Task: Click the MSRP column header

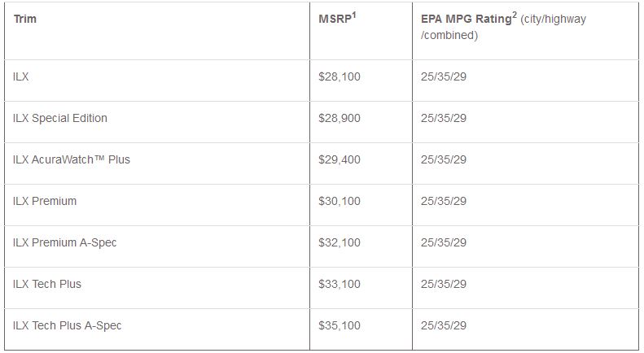Action: (x=338, y=20)
